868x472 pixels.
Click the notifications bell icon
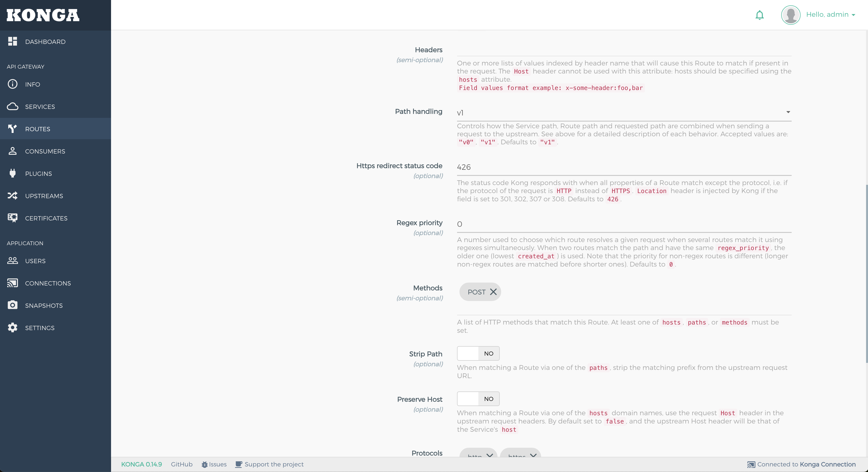tap(759, 15)
